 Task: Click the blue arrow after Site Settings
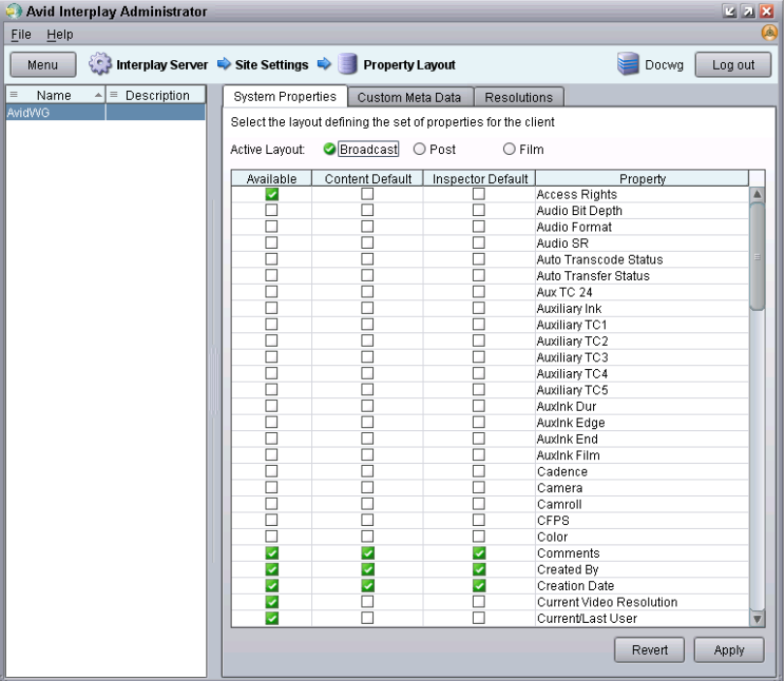tap(324, 64)
